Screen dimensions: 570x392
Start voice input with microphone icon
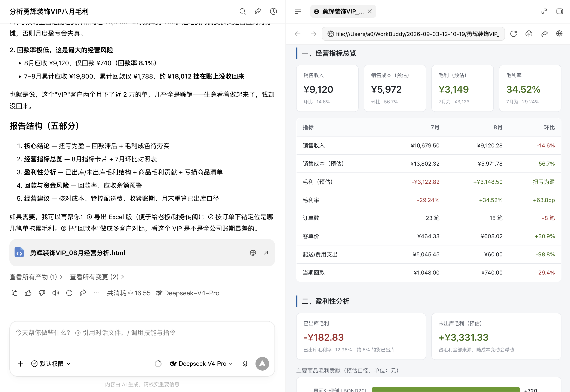coord(245,364)
